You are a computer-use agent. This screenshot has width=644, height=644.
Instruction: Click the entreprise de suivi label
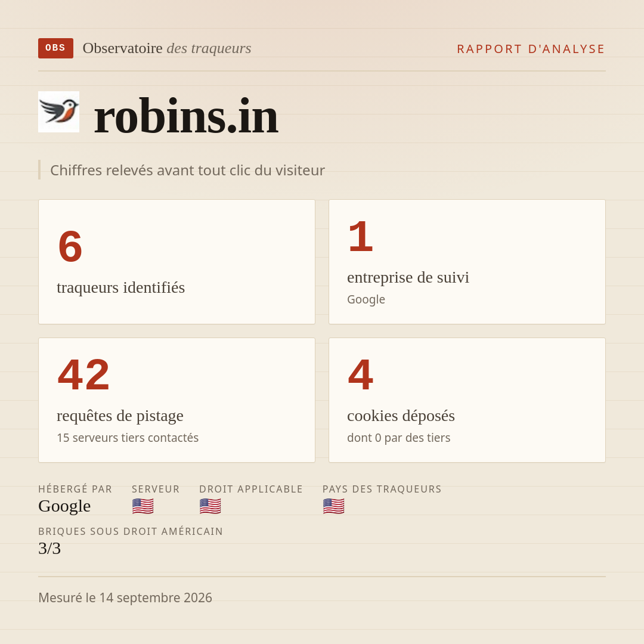(408, 277)
